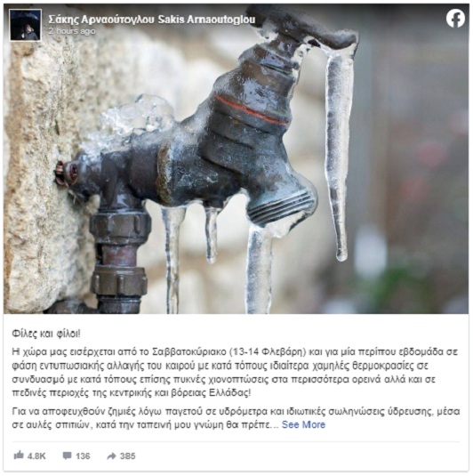This screenshot has width=473, height=476.
Task: Click the greeting 'Φίλες και φίλοι!'
Action: 46,334
